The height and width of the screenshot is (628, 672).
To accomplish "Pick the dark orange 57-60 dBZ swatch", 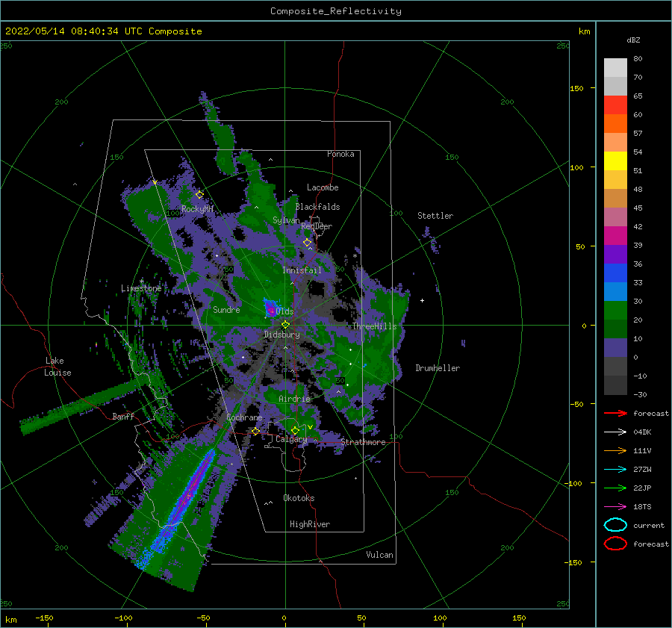I will [615, 123].
